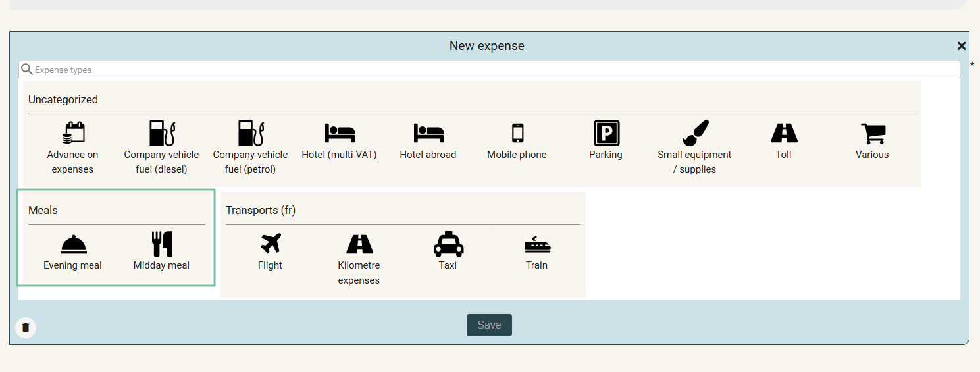This screenshot has height=372, width=980.
Task: Choose Company vehicle fuel (diesel) expense
Action: (x=161, y=134)
